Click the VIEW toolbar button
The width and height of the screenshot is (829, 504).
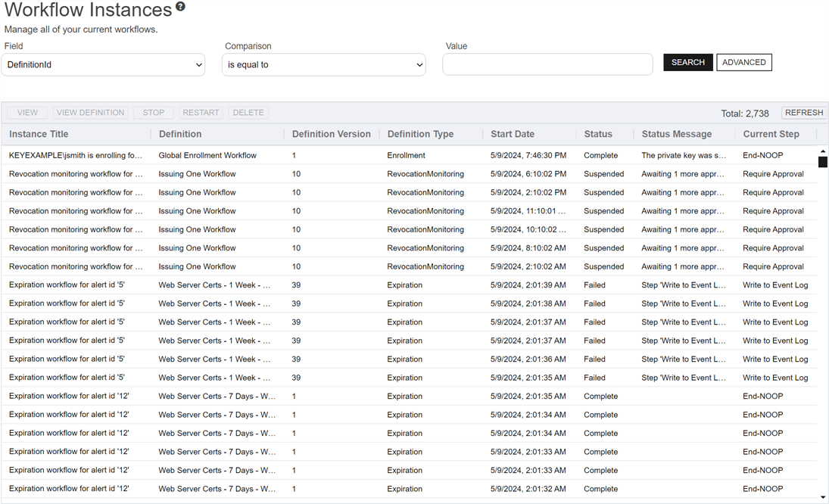tap(27, 112)
